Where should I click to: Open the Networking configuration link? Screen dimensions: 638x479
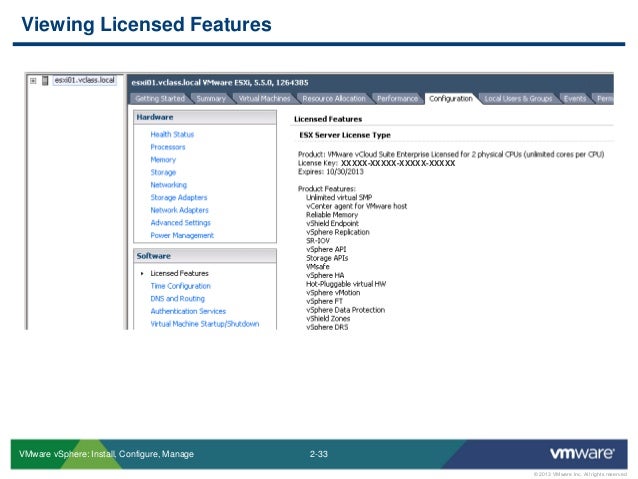click(x=168, y=185)
